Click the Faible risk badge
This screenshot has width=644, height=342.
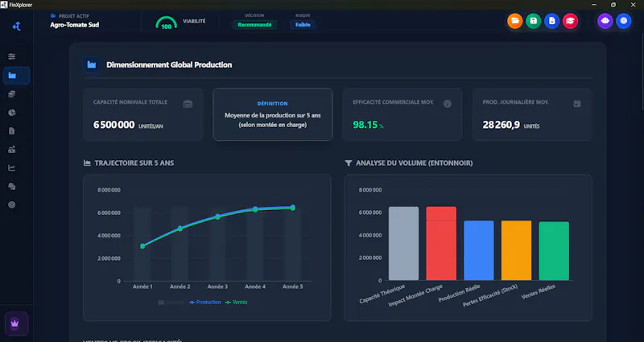303,25
